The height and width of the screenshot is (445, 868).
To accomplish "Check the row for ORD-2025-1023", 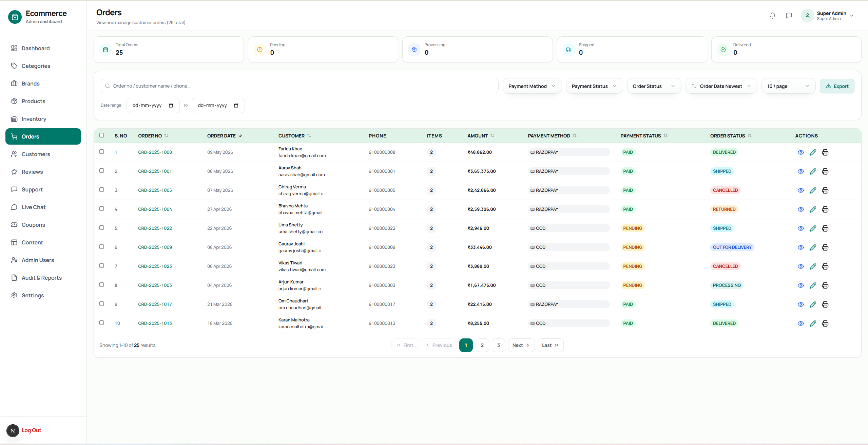I will click(x=101, y=265).
